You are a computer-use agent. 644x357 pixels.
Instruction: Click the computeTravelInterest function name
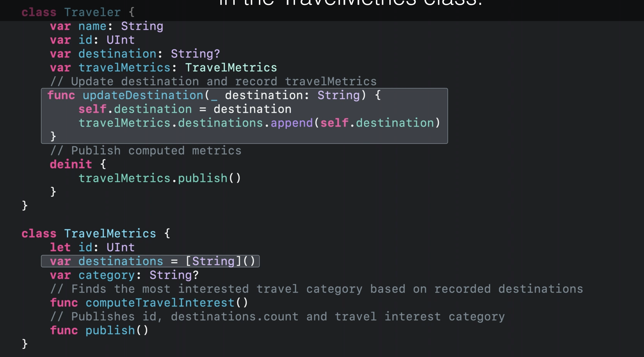160,303
